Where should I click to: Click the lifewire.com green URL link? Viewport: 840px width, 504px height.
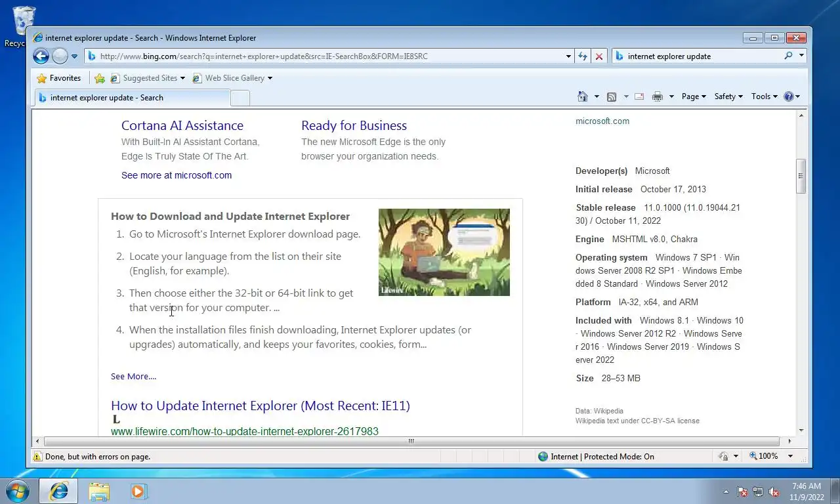tap(245, 431)
